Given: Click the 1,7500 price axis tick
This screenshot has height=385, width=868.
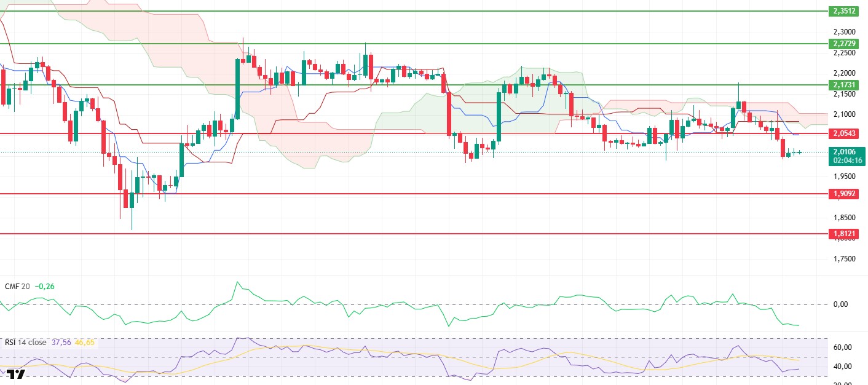Looking at the screenshot, I should pyautogui.click(x=844, y=259).
